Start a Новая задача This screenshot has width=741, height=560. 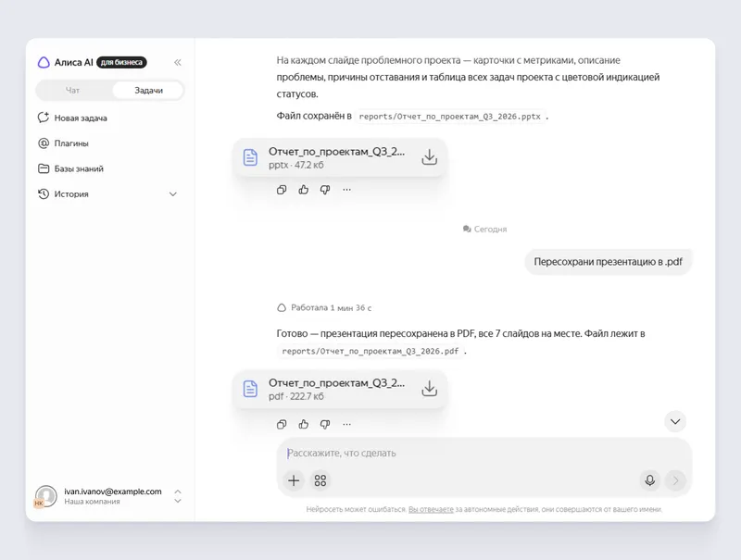72,118
